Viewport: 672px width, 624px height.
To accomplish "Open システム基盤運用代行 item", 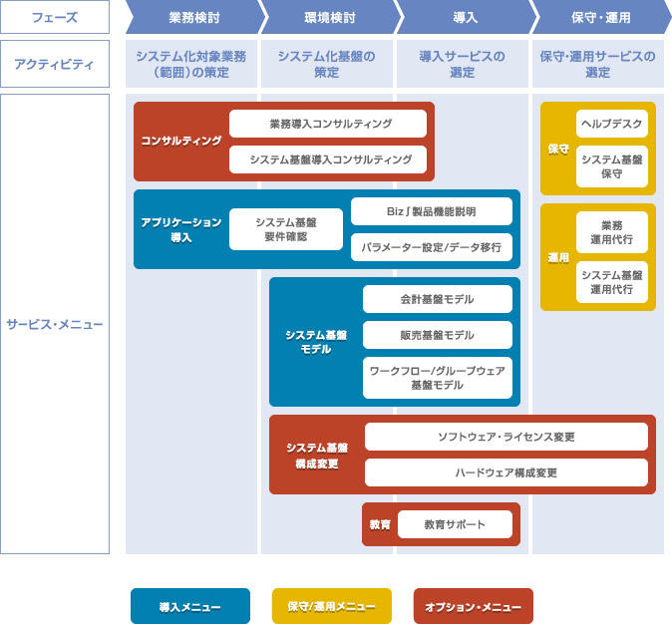I will 612,282.
